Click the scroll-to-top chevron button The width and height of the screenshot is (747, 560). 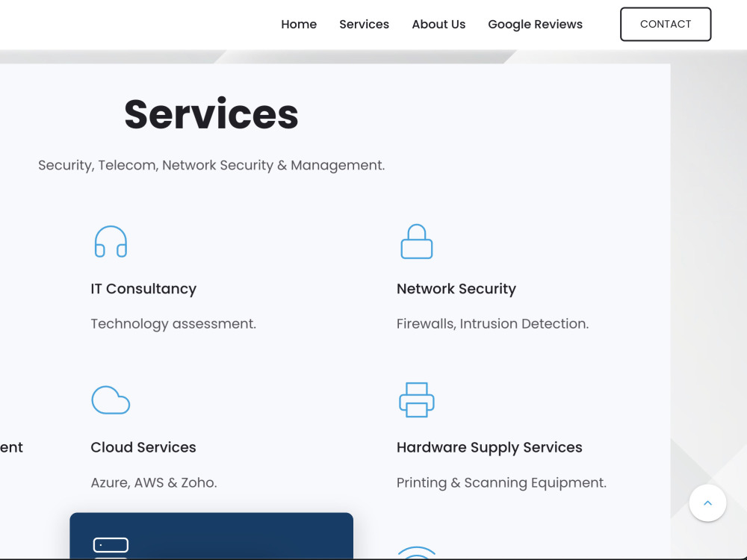coord(707,503)
